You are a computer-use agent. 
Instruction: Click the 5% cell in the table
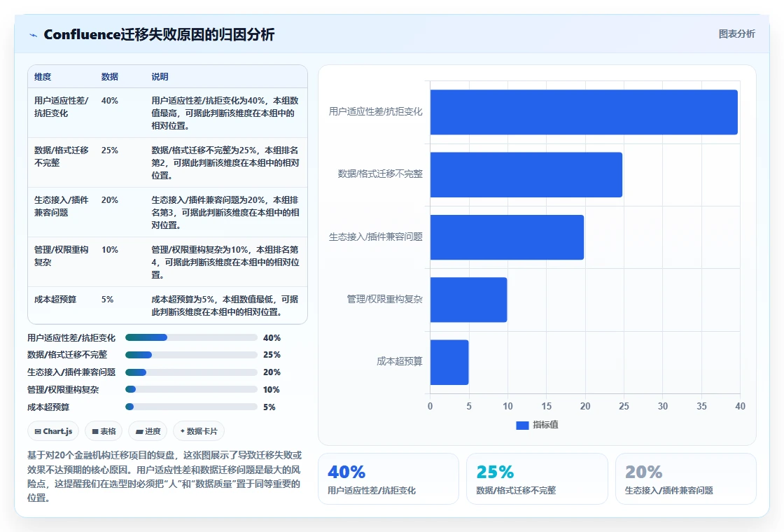coord(108,300)
